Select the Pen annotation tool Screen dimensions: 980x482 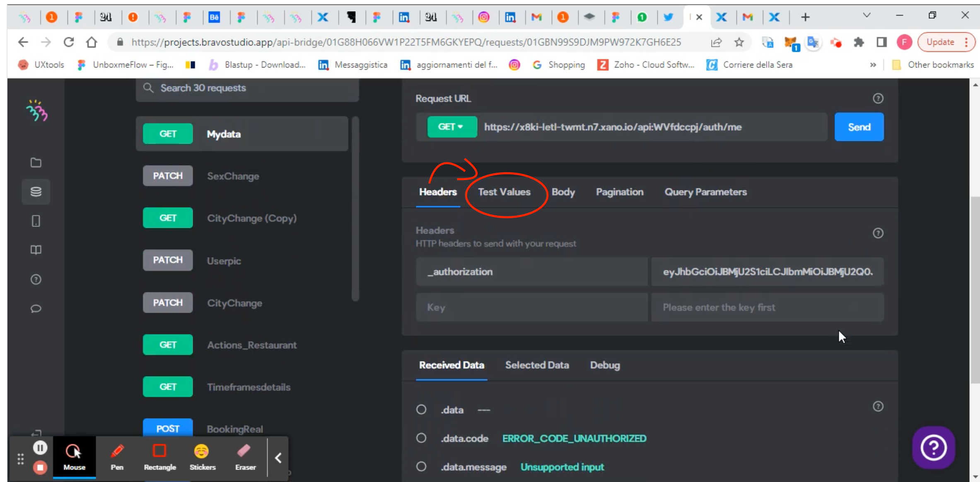117,457
